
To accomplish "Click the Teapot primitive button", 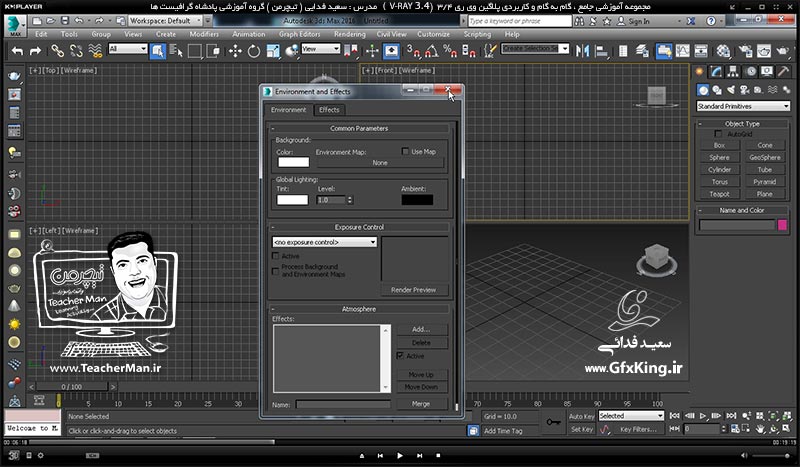I will pyautogui.click(x=719, y=194).
